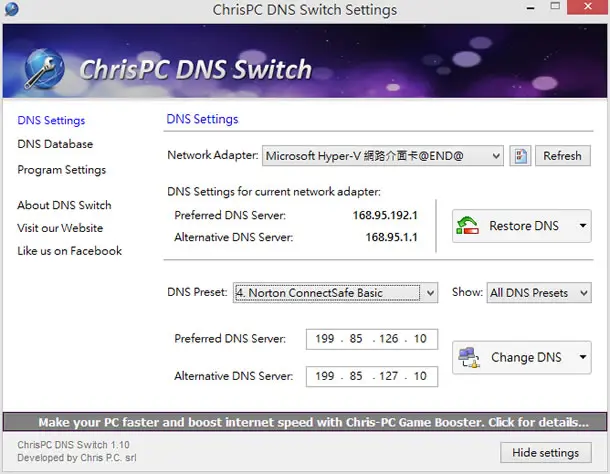Click the Preferred DNS Server IP input field

tap(372, 339)
